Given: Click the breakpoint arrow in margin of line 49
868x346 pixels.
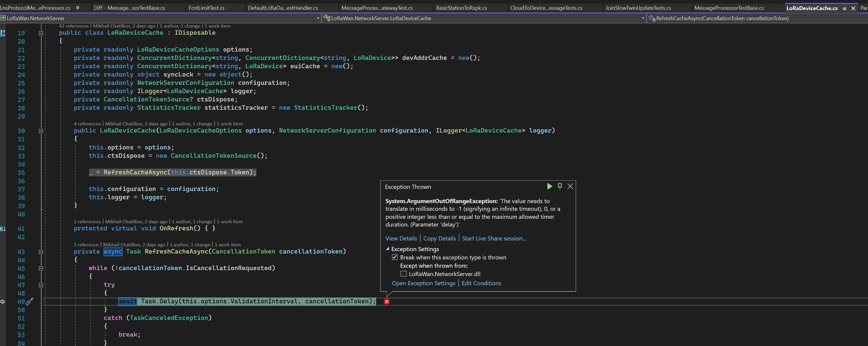Looking at the screenshot, I should pyautogui.click(x=3, y=302).
